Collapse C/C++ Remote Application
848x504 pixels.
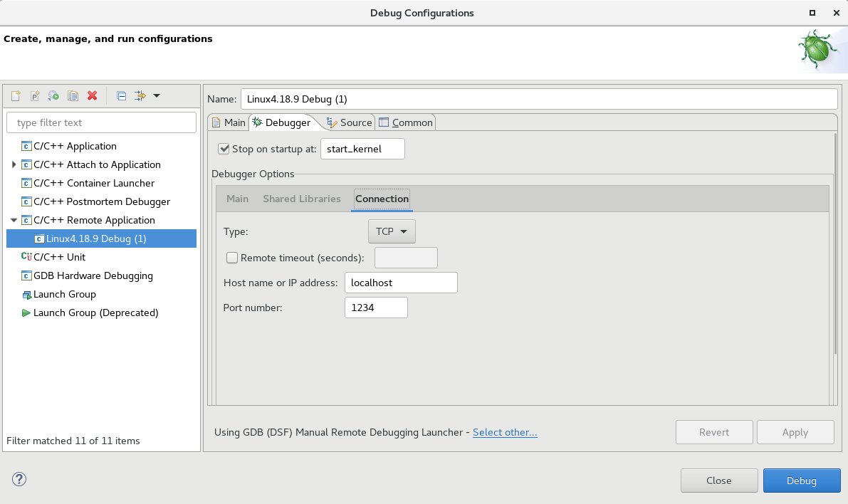pos(14,220)
